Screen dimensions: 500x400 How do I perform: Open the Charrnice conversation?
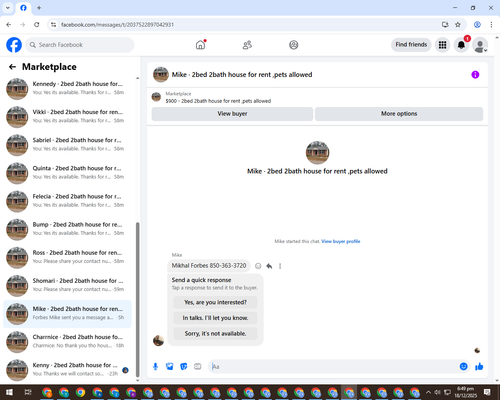[x=67, y=342]
